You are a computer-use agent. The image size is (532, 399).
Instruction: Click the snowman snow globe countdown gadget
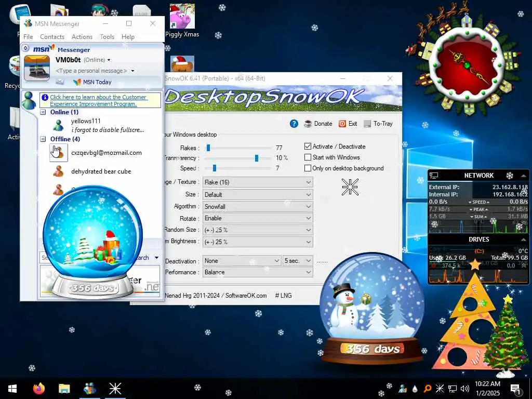tap(372, 309)
